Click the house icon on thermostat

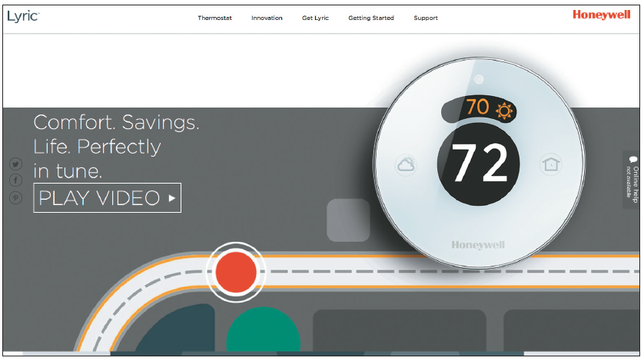click(550, 164)
